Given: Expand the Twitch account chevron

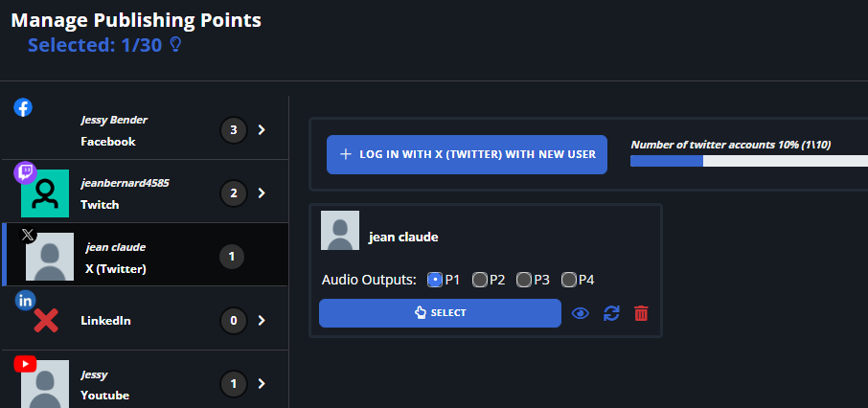Looking at the screenshot, I should pyautogui.click(x=261, y=193).
